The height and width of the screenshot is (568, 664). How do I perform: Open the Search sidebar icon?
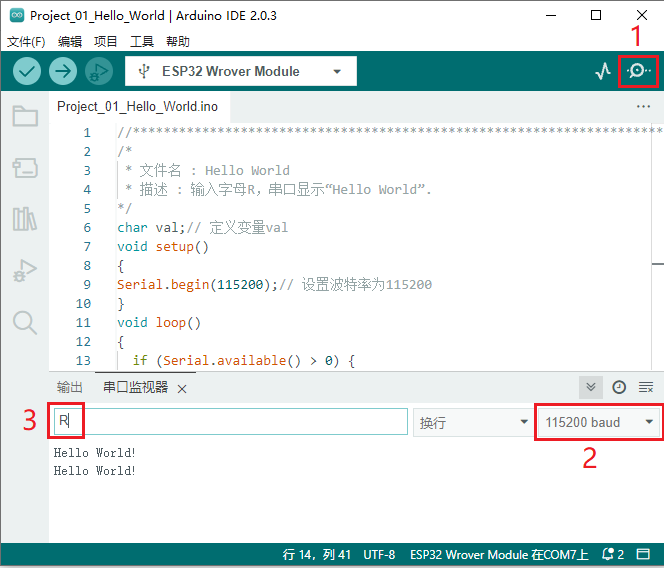(25, 321)
